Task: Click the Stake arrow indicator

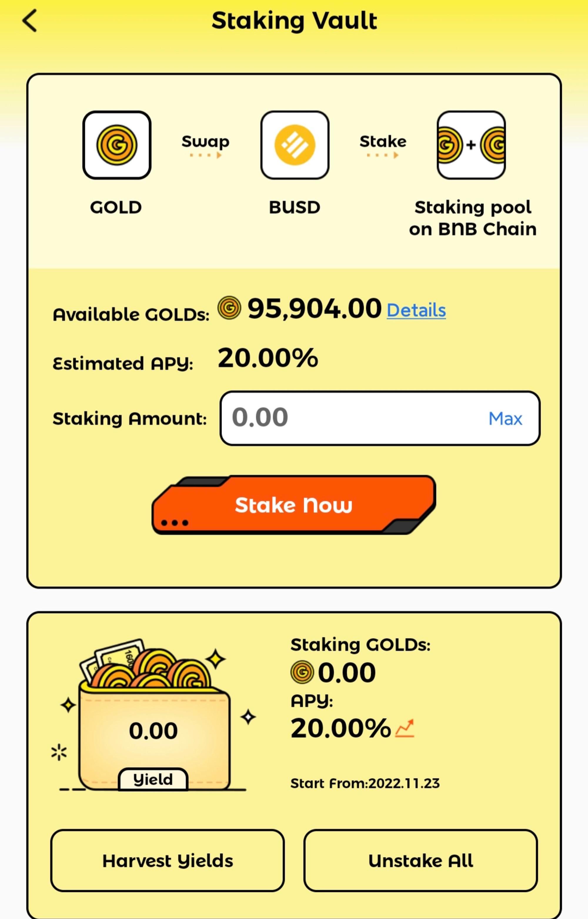Action: click(382, 155)
